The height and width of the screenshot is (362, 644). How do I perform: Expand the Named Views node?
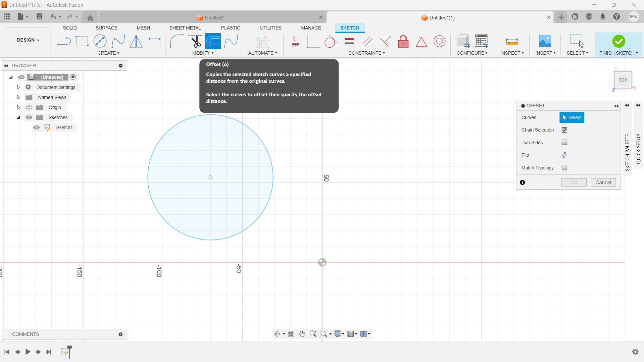(18, 97)
